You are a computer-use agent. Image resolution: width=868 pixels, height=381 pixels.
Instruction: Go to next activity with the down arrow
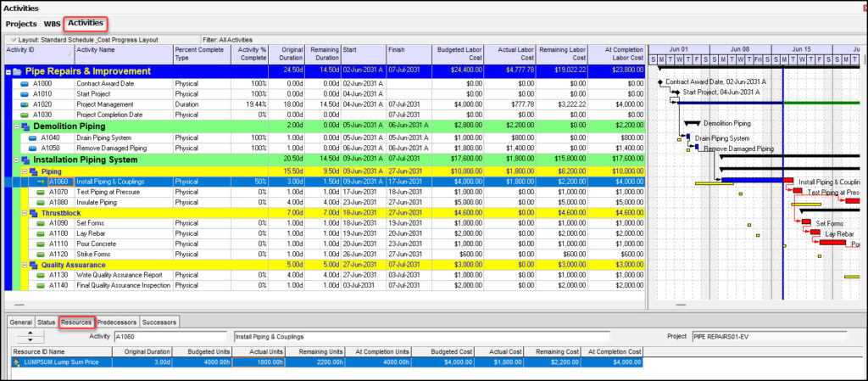pos(30,339)
